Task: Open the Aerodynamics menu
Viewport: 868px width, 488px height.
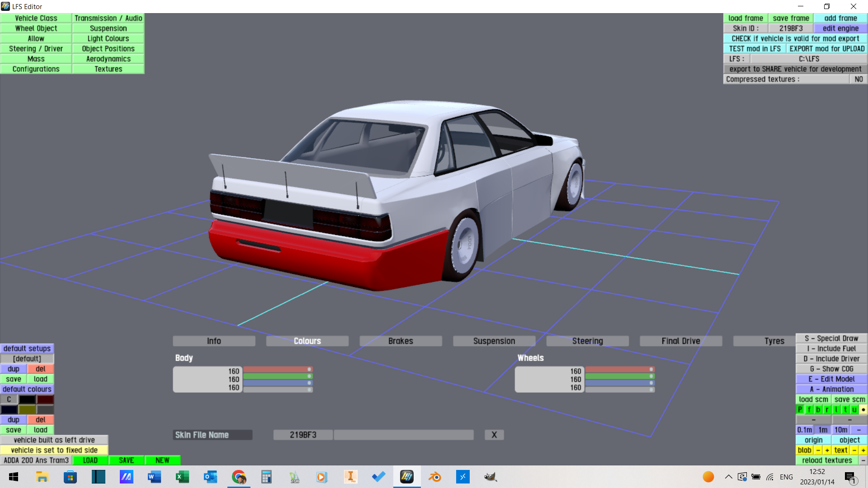Action: click(x=108, y=59)
